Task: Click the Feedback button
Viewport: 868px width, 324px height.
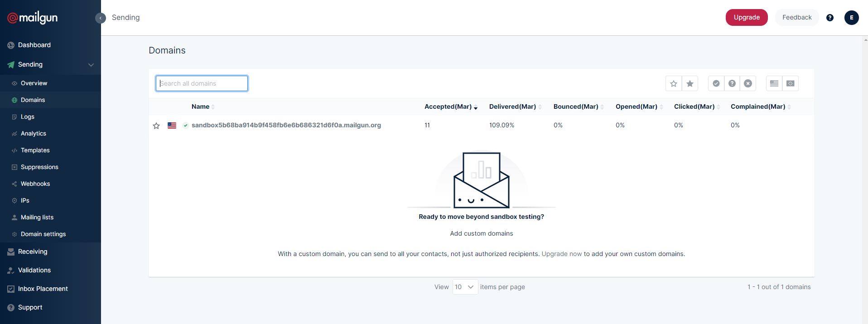Action: pyautogui.click(x=797, y=18)
